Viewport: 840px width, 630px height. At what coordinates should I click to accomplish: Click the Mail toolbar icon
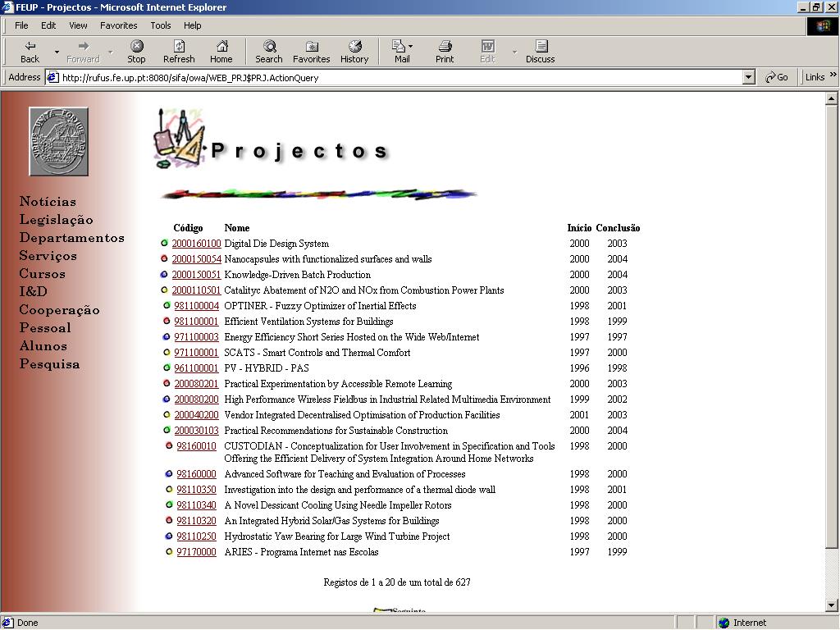(399, 46)
